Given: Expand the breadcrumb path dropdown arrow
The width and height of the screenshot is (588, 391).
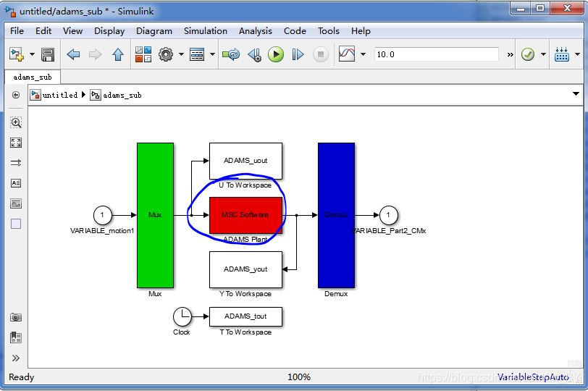Looking at the screenshot, I should tap(576, 94).
